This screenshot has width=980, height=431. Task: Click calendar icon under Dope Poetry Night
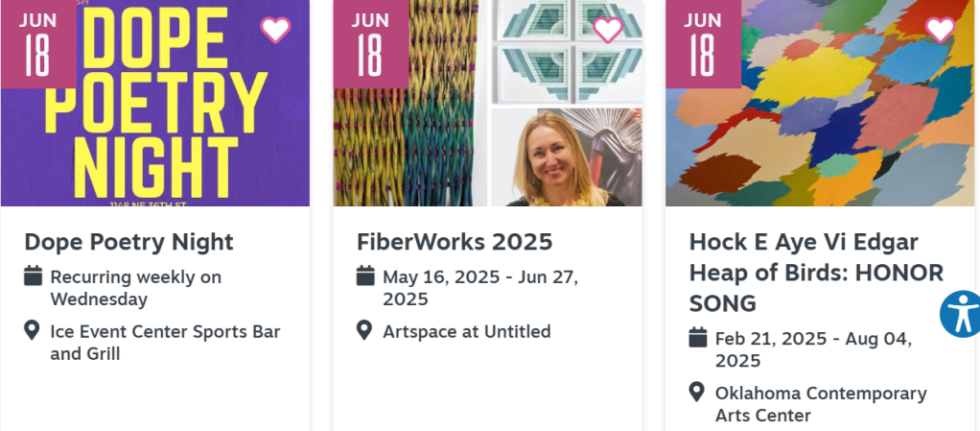(34, 276)
